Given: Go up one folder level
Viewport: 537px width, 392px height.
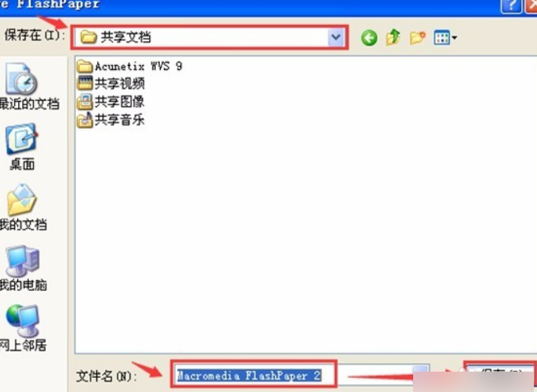Looking at the screenshot, I should tap(394, 37).
